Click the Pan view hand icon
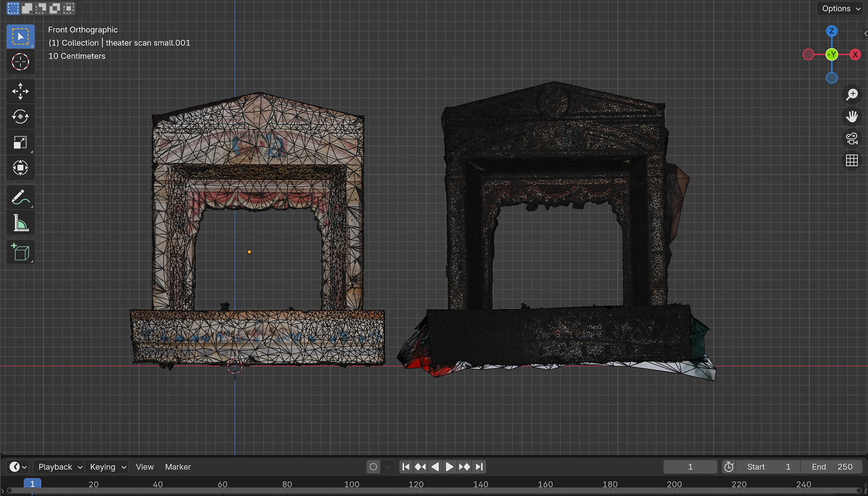 (x=852, y=117)
